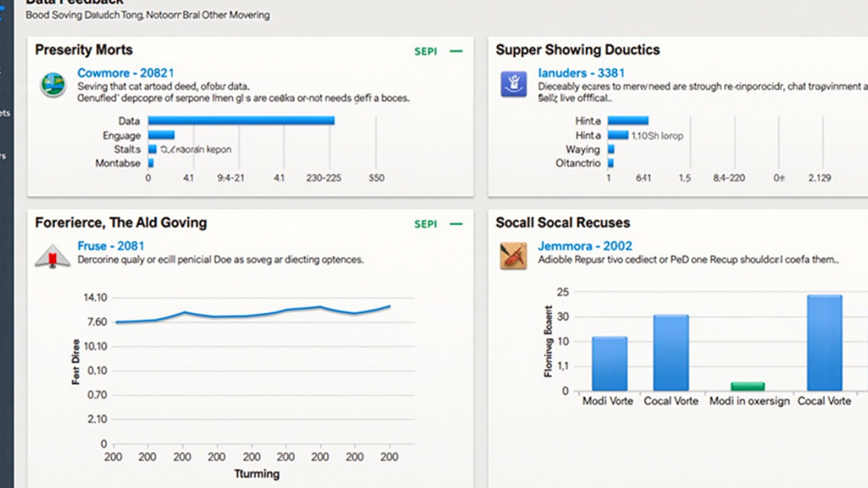The width and height of the screenshot is (868, 488).
Task: Click the first Modi Vorte blue bar
Action: [610, 364]
